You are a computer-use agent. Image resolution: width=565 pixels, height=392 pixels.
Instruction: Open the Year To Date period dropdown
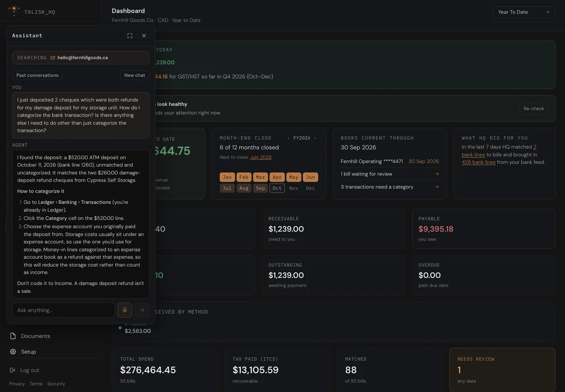point(524,12)
